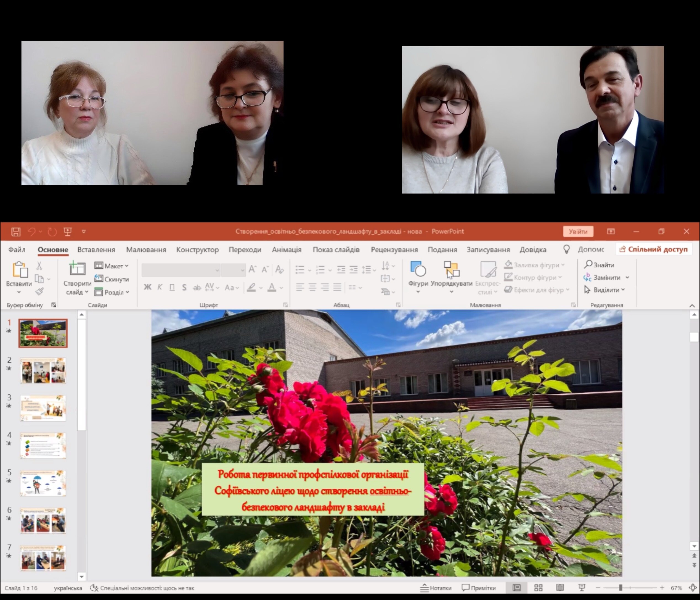Image resolution: width=700 pixels, height=600 pixels.
Task: Select slide 4 thumbnail
Action: 43,446
